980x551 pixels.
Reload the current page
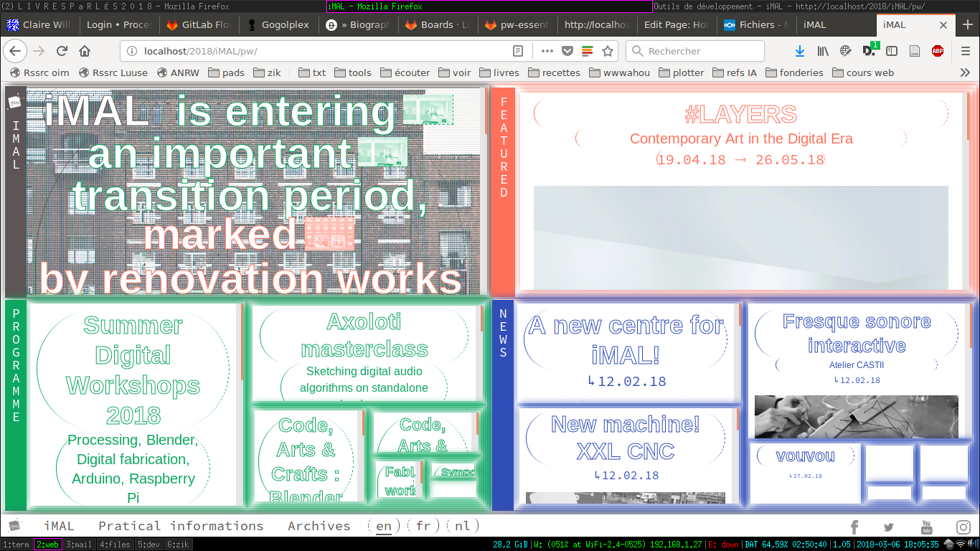pyautogui.click(x=62, y=51)
